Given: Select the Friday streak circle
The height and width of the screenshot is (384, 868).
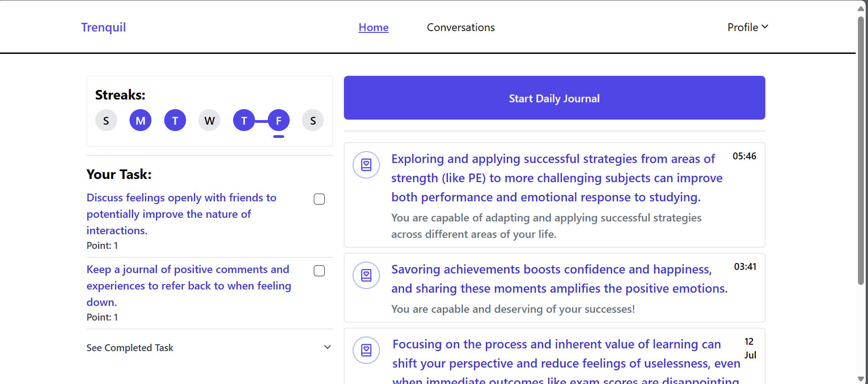Looking at the screenshot, I should (279, 121).
